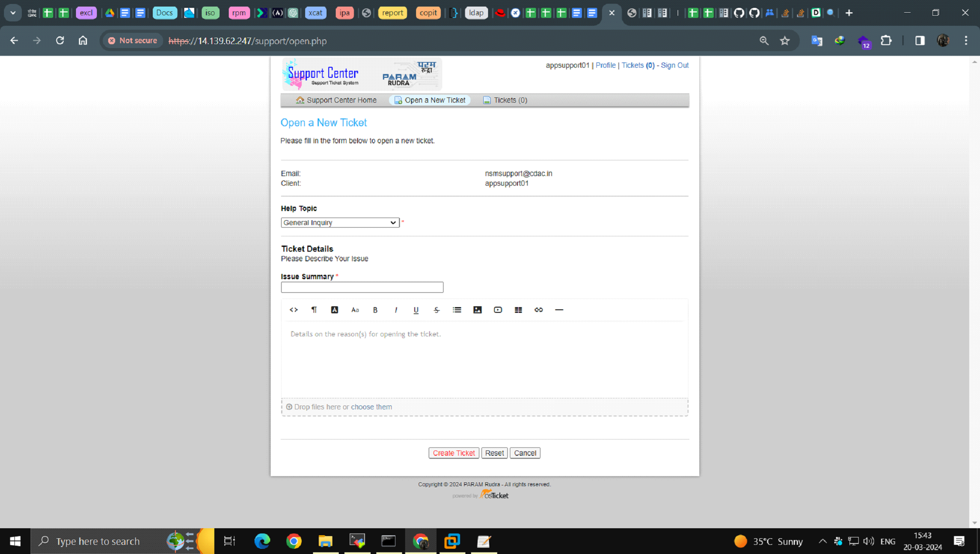
Task: Click the italic formatting icon
Action: click(395, 310)
